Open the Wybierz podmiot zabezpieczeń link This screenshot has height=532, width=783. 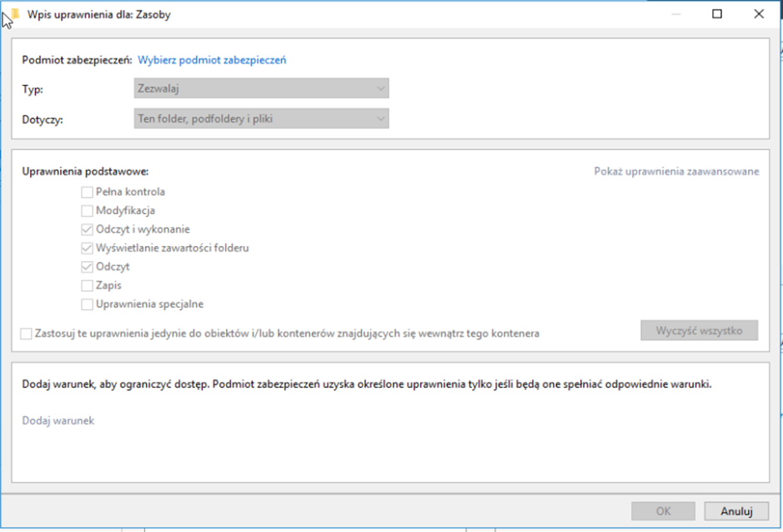coord(212,60)
